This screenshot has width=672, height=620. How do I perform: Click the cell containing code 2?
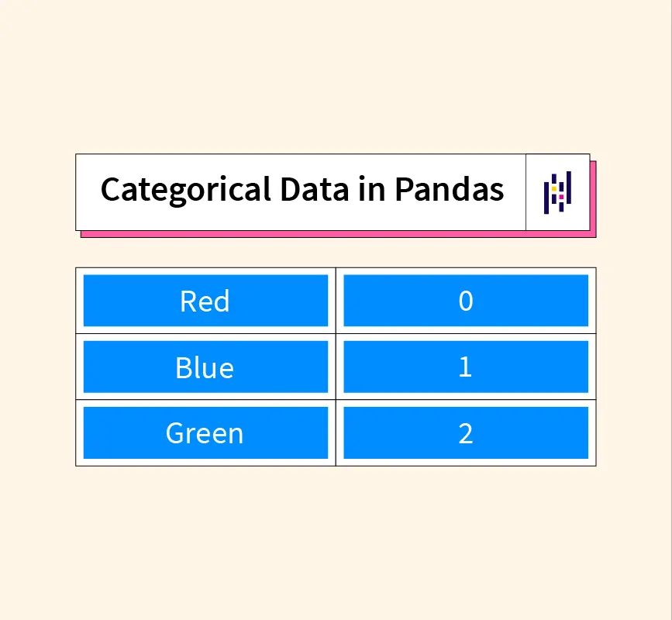[x=465, y=432]
